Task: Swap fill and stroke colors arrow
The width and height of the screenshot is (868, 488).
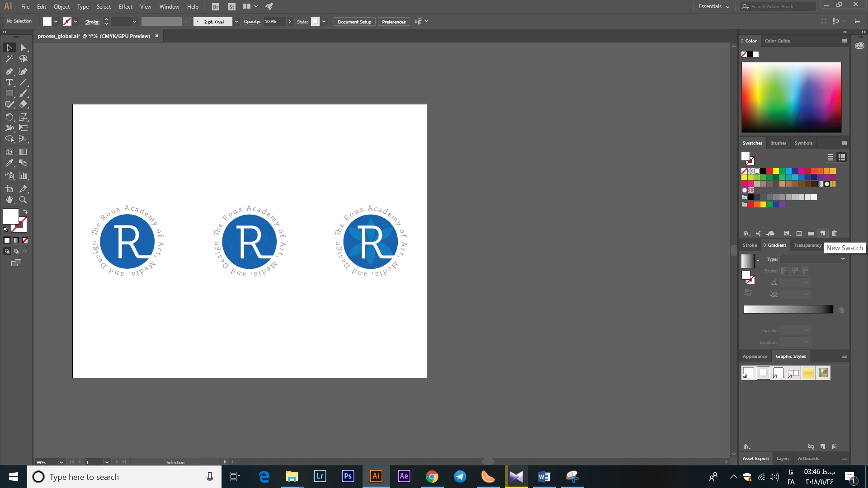Action: tap(25, 211)
